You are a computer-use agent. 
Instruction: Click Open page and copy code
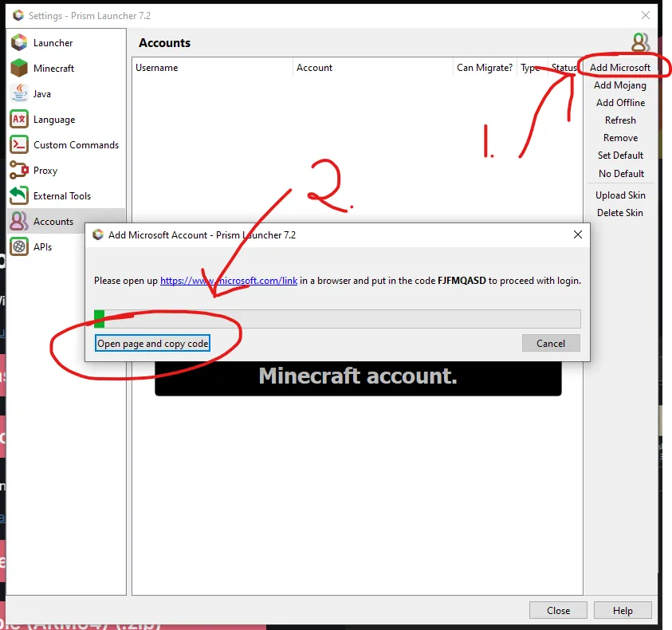153,343
